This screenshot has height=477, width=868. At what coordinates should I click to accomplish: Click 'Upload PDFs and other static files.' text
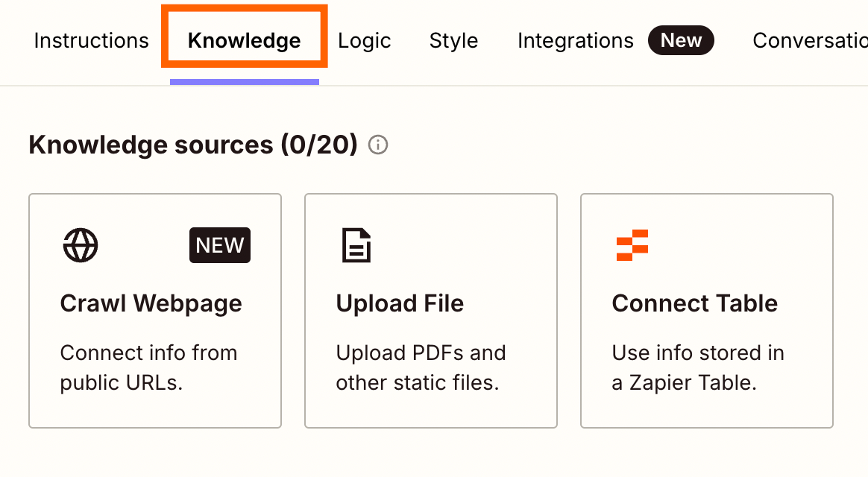(421, 367)
